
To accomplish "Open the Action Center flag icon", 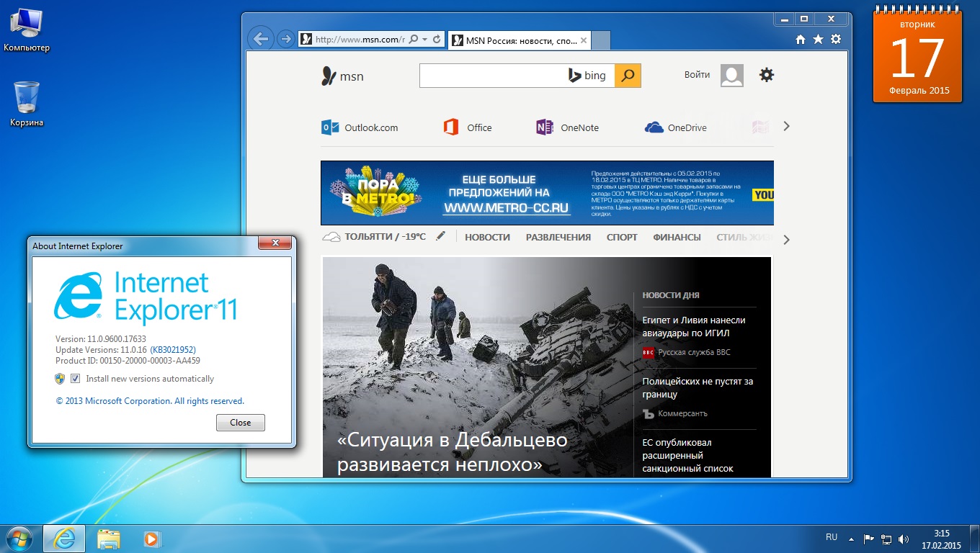I will click(x=869, y=539).
